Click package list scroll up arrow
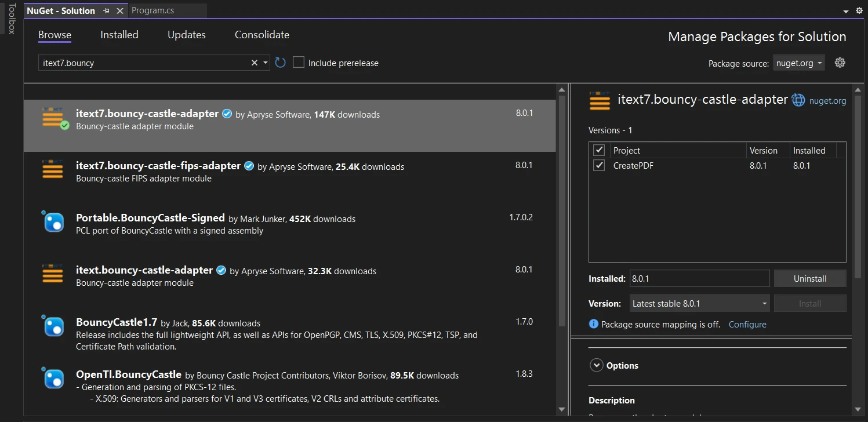 point(561,89)
